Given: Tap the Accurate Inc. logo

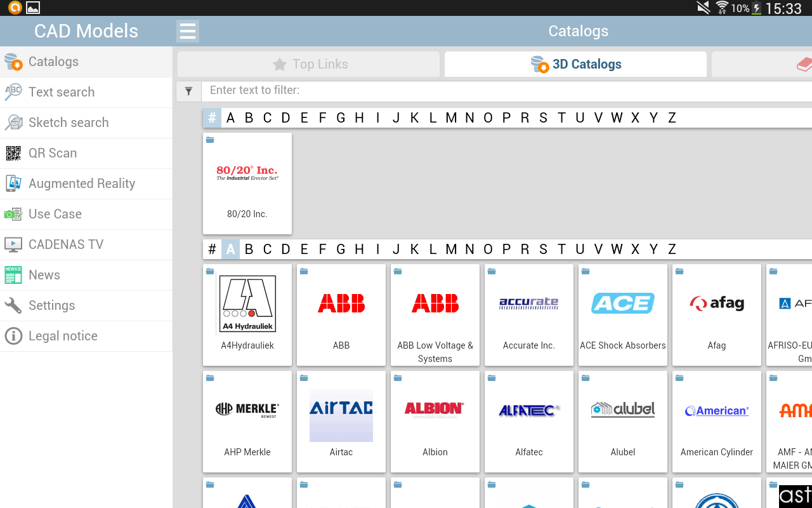Looking at the screenshot, I should [529, 304].
